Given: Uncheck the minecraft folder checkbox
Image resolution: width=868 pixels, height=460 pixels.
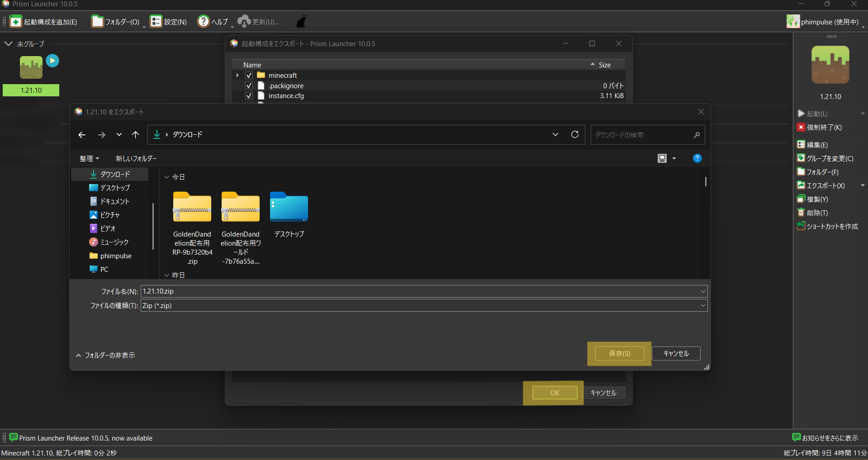Looking at the screenshot, I should tap(249, 76).
